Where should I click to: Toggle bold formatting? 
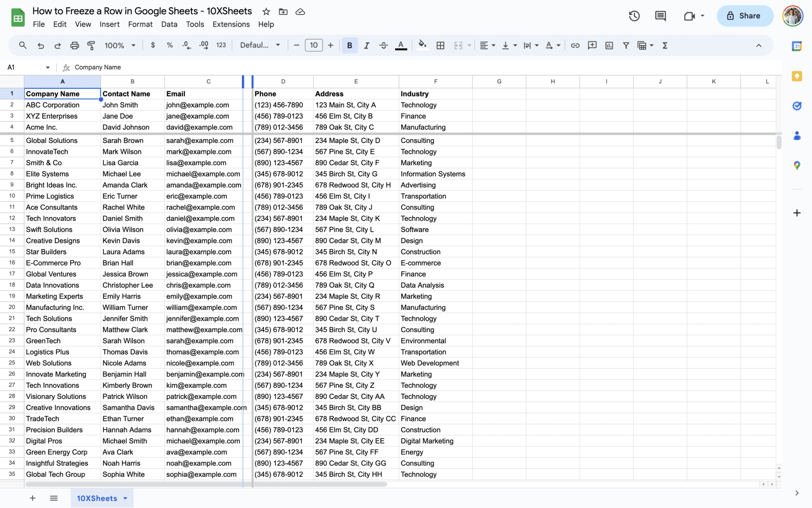coord(349,45)
